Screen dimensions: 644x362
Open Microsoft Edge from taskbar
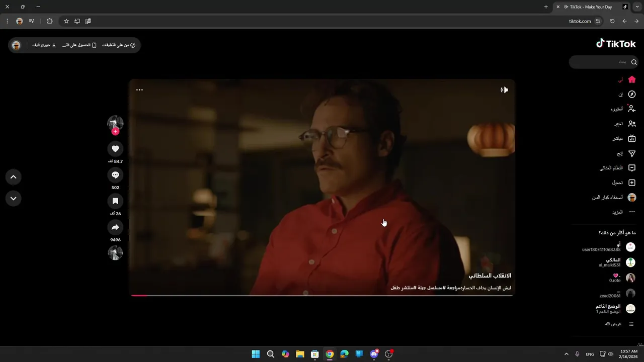[344, 354]
